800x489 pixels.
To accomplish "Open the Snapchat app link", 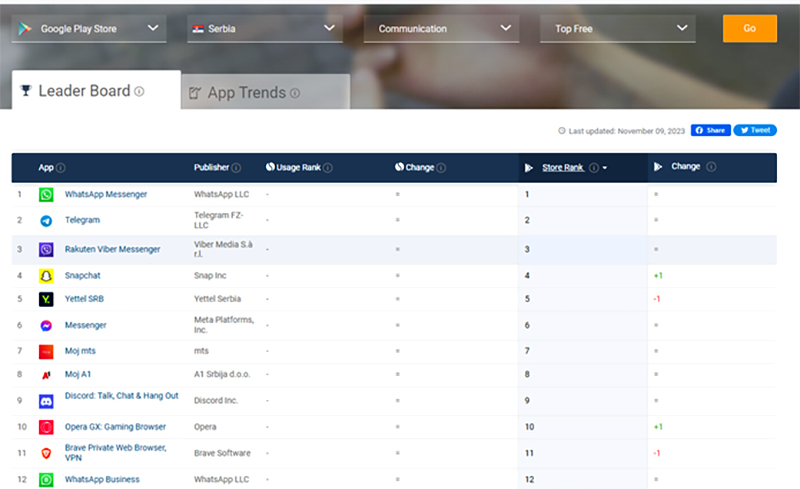I will pos(83,276).
